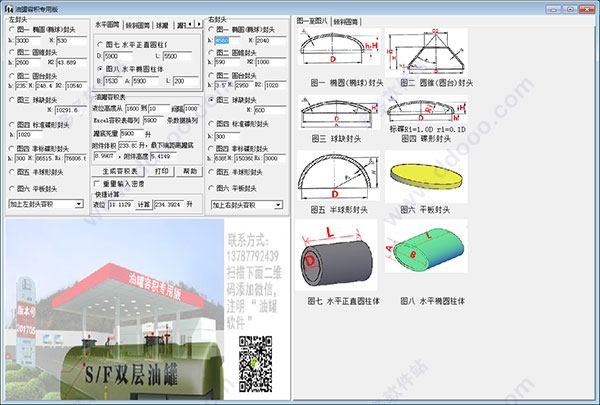This screenshot has width=600, height=405.
Task: Click the tab strip scroll-right arrow
Action: pyautogui.click(x=198, y=24)
